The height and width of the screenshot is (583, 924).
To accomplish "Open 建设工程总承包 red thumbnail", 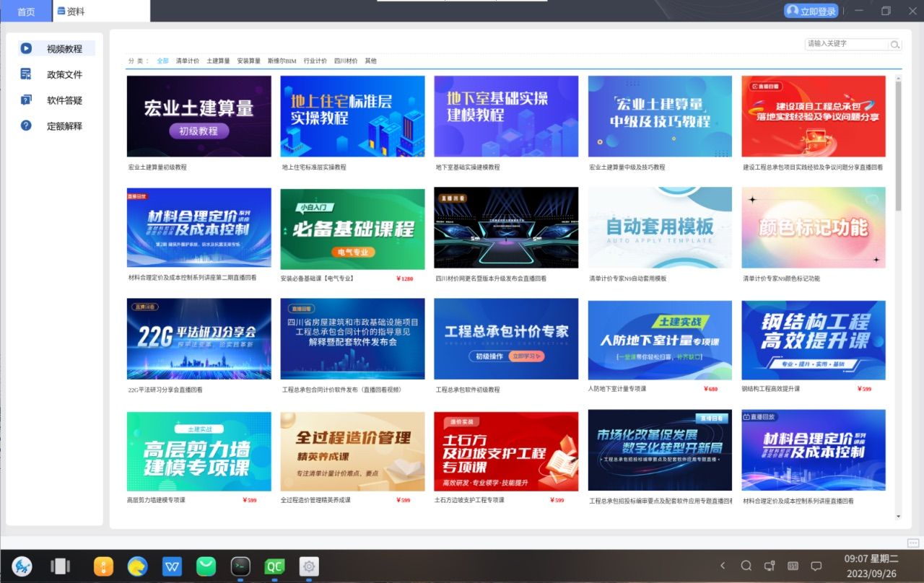I will [814, 116].
